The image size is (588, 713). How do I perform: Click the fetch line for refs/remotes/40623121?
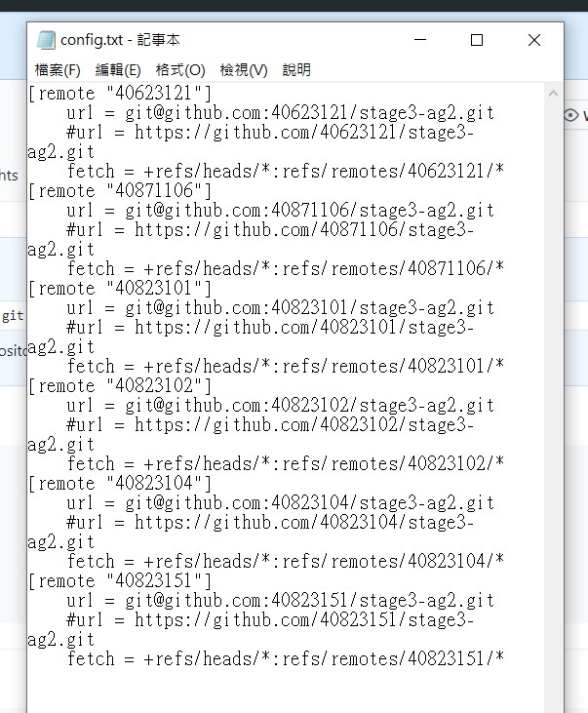(x=286, y=172)
